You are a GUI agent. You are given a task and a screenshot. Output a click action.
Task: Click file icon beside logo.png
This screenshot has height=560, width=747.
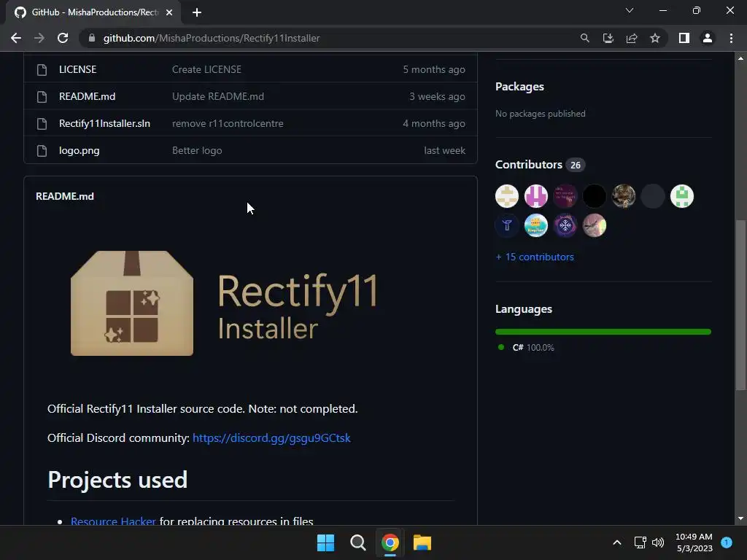(x=42, y=150)
